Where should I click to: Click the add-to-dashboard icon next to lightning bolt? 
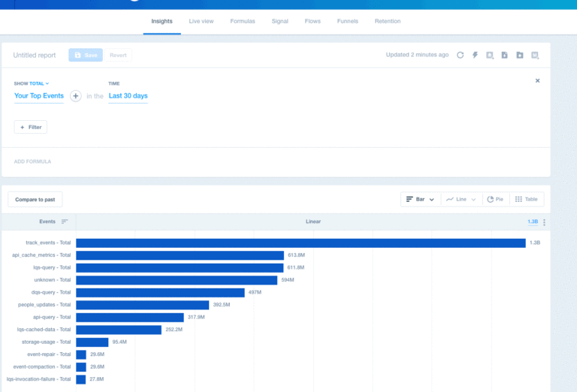point(490,55)
